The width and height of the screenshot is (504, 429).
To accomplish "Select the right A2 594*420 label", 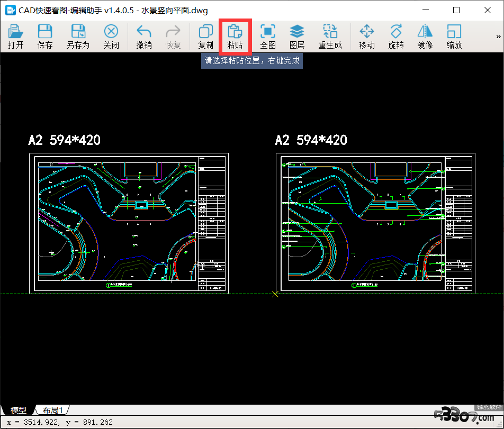I will pos(311,140).
